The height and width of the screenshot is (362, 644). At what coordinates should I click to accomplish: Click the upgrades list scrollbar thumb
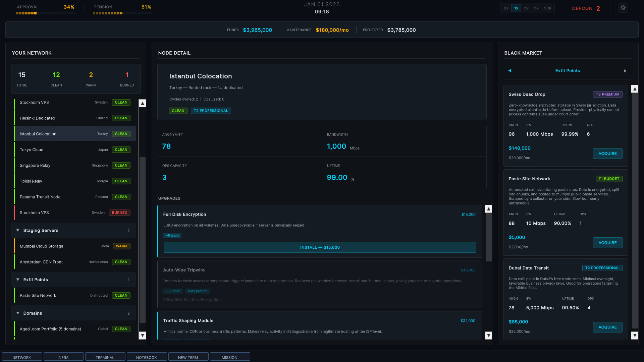pos(489,237)
